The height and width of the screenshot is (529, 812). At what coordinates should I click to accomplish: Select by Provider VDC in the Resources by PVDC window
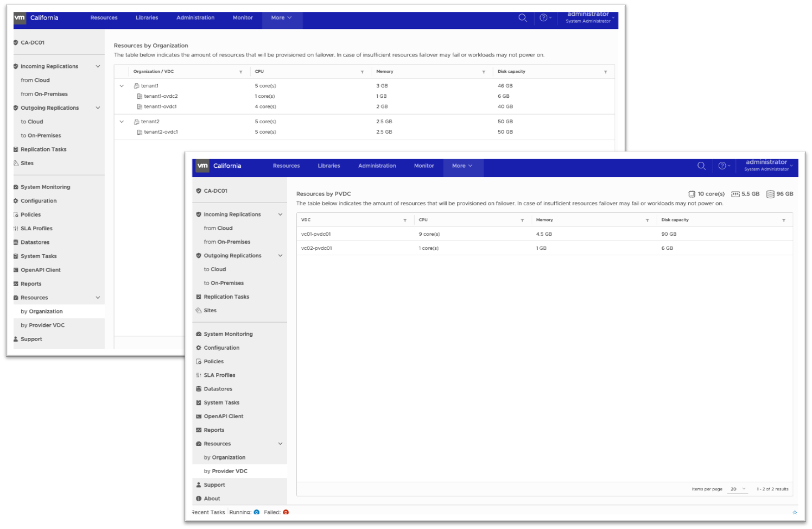click(226, 471)
